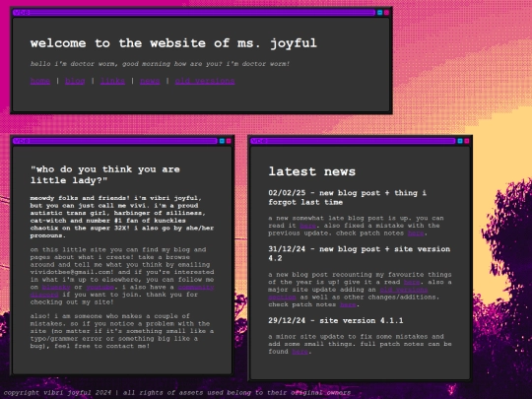Click the 'welcome to the website of ms. joyful' heading
Viewport: 532px width, 399px height.
click(x=173, y=43)
